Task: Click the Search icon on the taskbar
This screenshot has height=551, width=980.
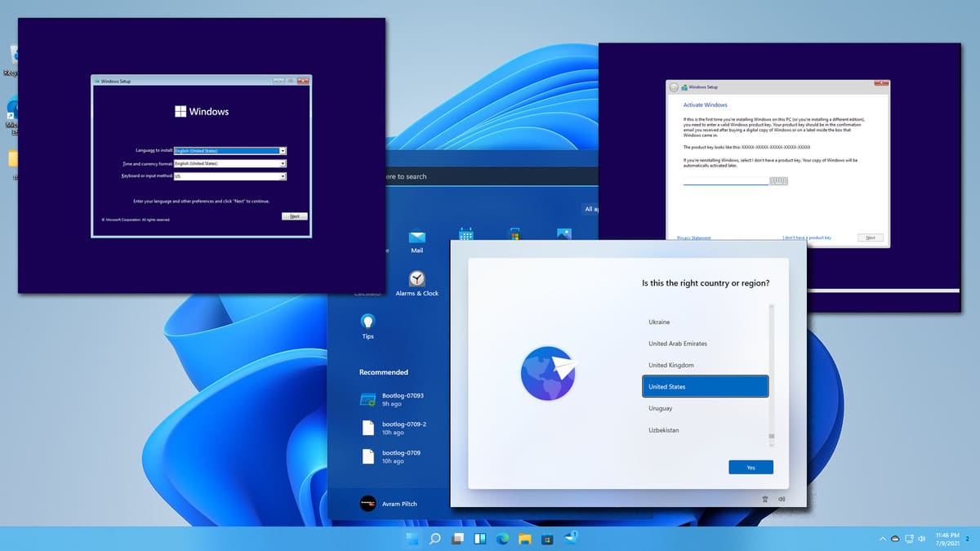Action: point(435,539)
